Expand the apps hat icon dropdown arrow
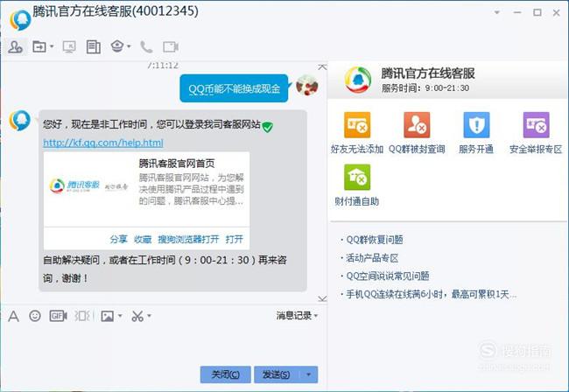The image size is (569, 392). click(129, 46)
